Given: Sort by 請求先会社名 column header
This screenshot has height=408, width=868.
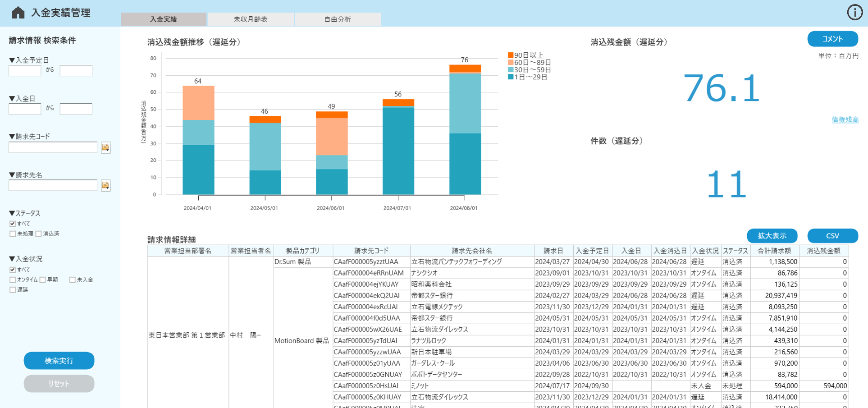Looking at the screenshot, I should tap(472, 251).
